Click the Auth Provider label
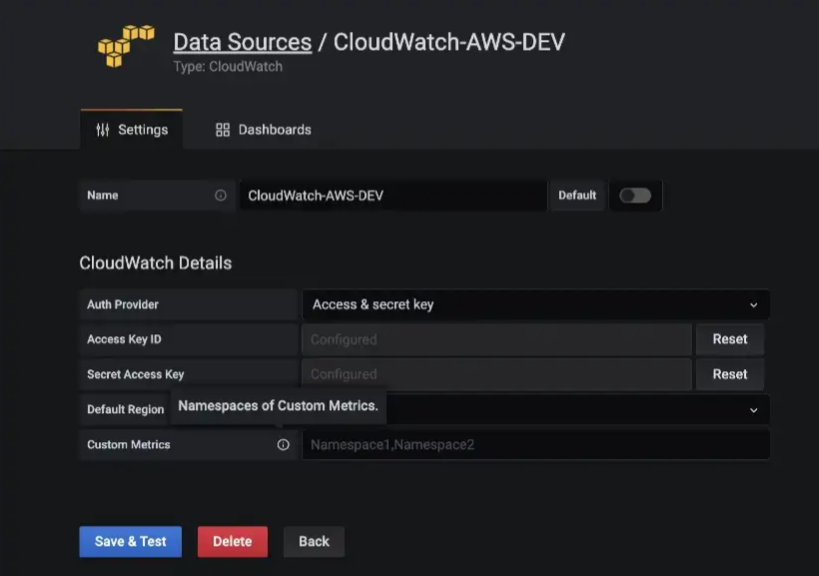819x576 pixels. (x=123, y=304)
